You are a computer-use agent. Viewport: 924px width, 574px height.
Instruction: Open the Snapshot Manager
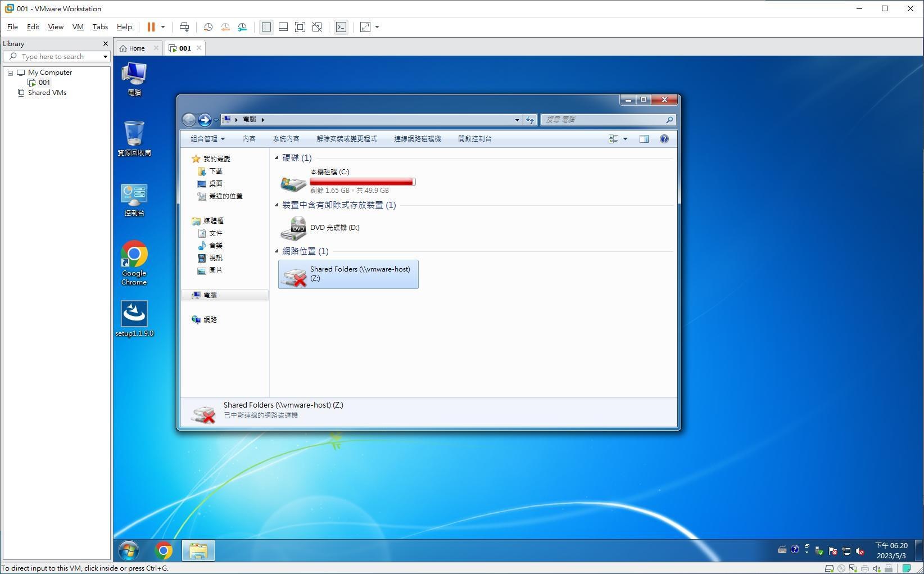pos(242,26)
